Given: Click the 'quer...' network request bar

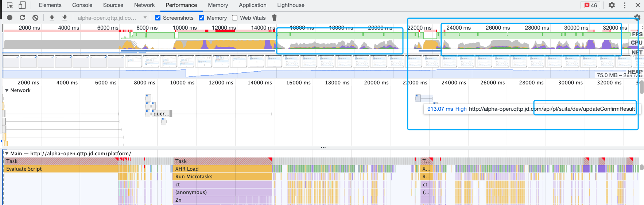Looking at the screenshot, I should point(162,114).
